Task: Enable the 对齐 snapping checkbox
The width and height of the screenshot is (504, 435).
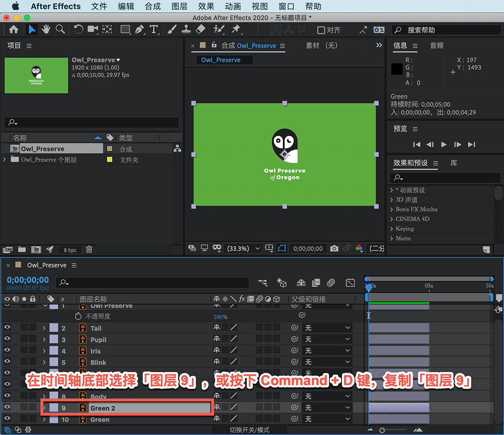Action: (x=321, y=30)
